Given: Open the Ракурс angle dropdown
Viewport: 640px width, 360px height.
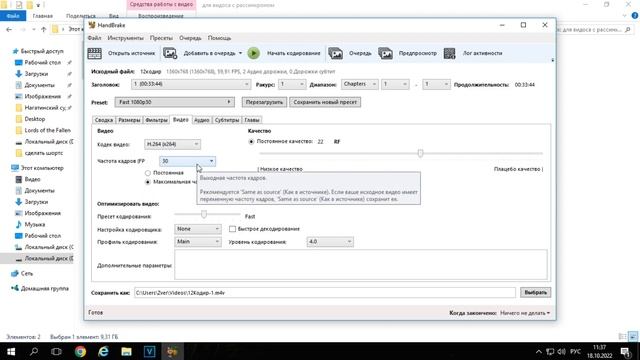Looking at the screenshot, I should (x=292, y=84).
